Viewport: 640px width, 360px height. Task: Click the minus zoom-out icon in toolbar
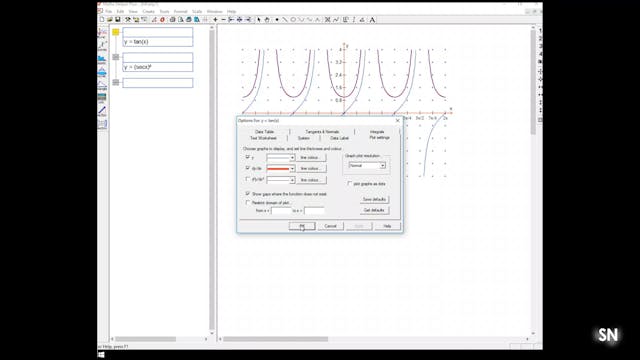point(223,20)
